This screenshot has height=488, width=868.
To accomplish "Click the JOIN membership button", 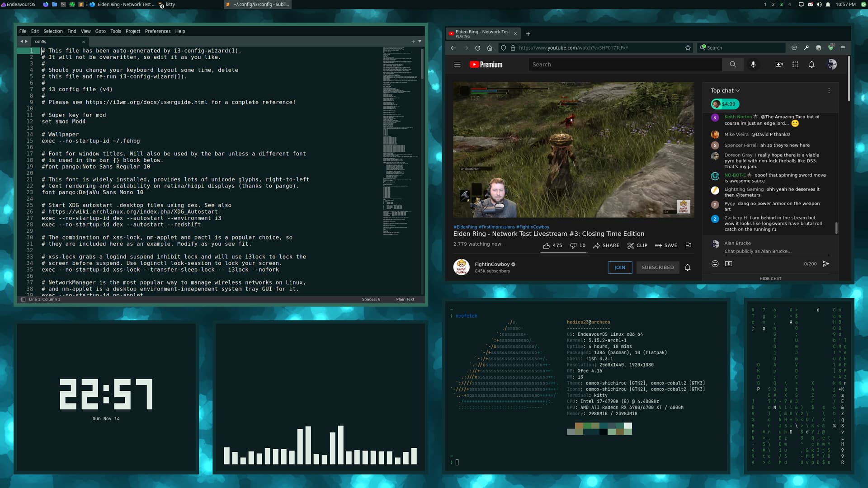I will pyautogui.click(x=620, y=267).
